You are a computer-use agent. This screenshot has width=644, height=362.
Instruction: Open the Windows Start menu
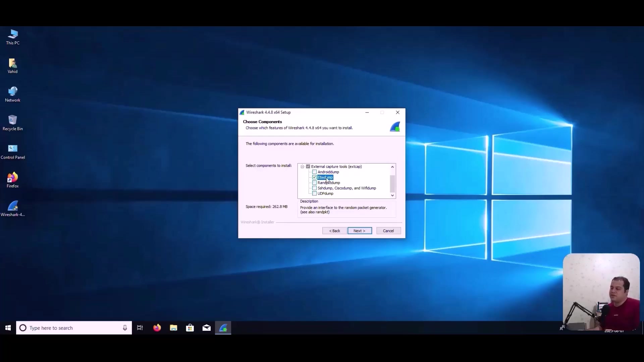pyautogui.click(x=8, y=328)
